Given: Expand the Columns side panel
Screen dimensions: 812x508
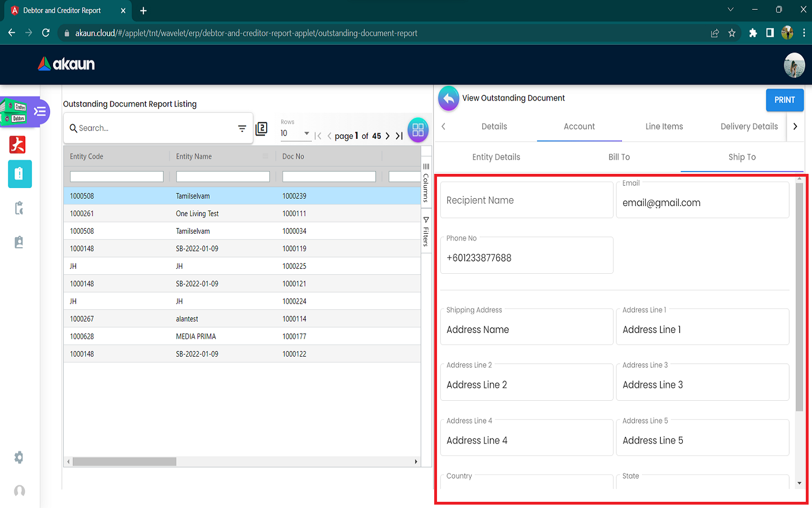Looking at the screenshot, I should (426, 183).
